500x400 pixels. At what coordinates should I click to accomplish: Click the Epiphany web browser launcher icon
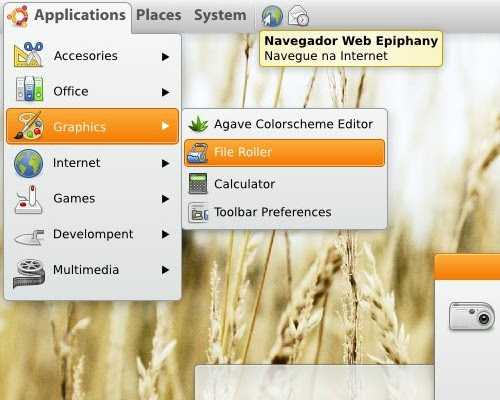(x=272, y=16)
